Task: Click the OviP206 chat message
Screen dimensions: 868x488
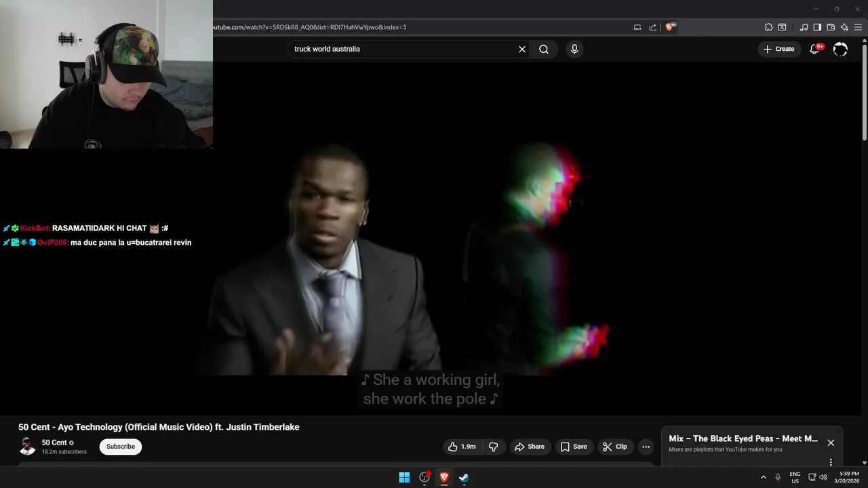Action: coord(97,243)
